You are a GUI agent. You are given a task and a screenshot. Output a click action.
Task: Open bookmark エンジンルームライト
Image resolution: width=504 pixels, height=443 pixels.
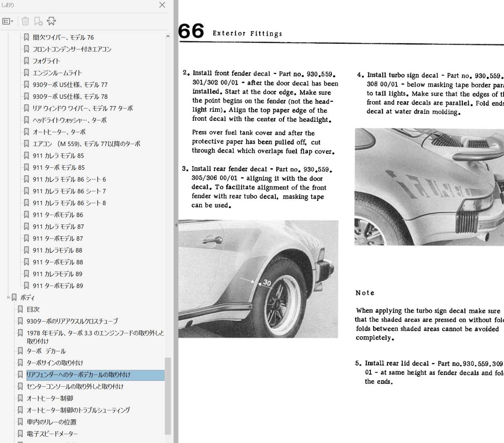pyautogui.click(x=57, y=73)
